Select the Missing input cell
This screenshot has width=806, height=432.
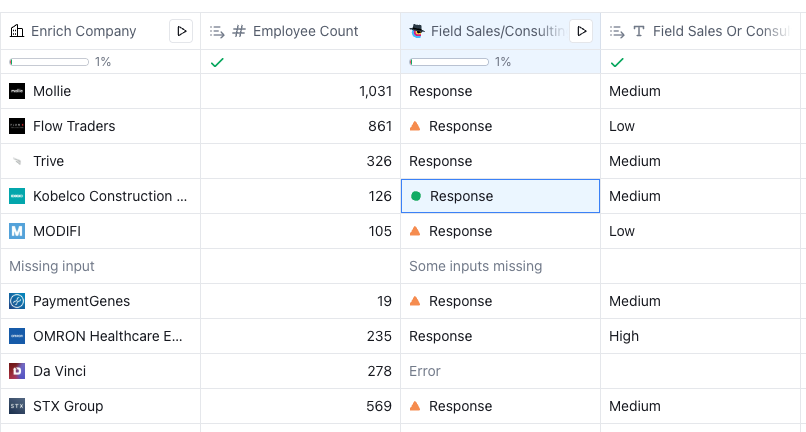click(x=100, y=266)
